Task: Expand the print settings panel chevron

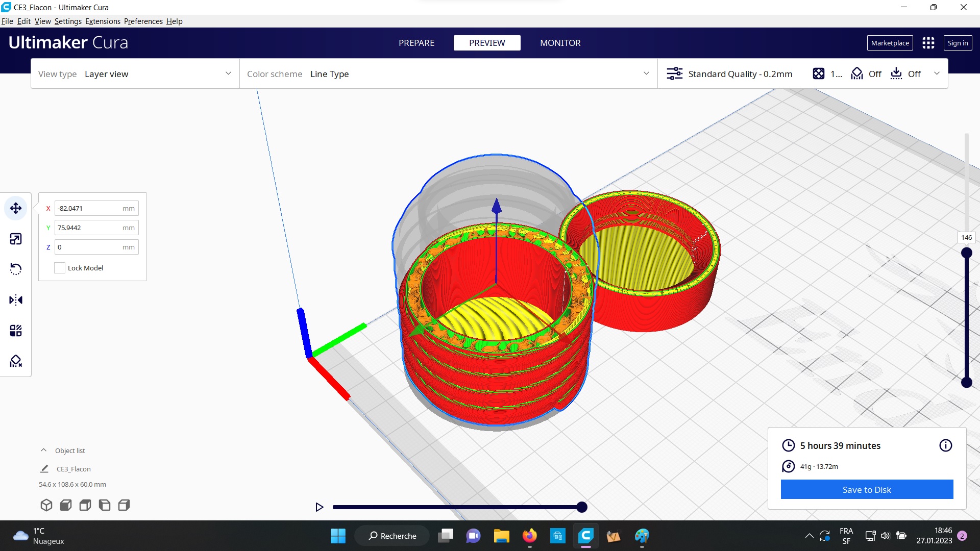Action: (x=937, y=73)
